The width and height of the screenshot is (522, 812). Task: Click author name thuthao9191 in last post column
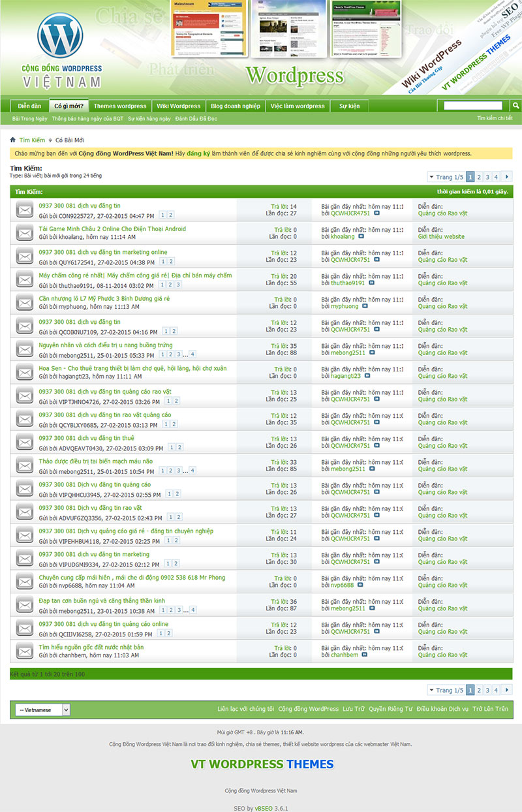coord(348,283)
